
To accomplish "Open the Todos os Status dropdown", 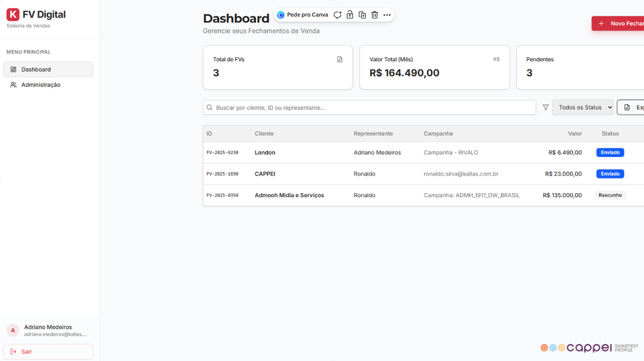I will (583, 107).
